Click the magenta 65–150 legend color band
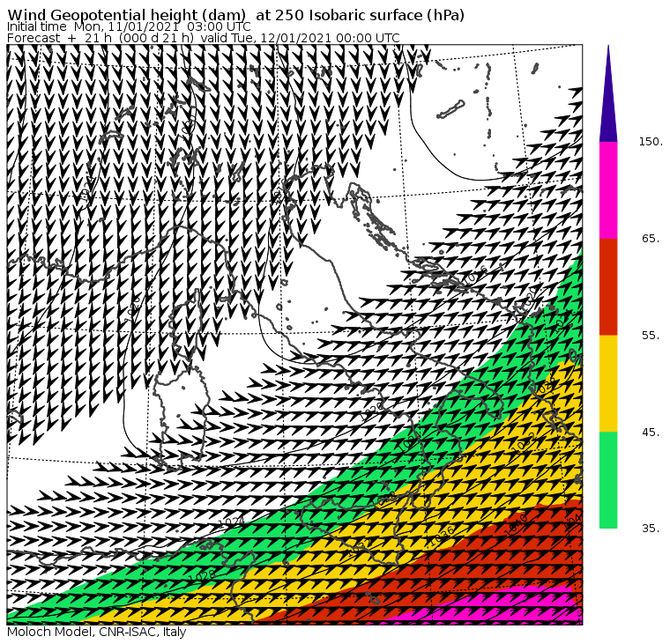670x644 pixels. pyautogui.click(x=608, y=190)
